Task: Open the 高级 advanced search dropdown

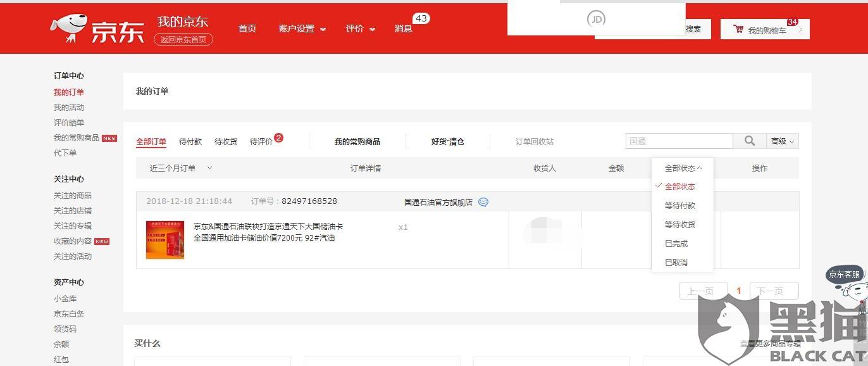Action: [783, 141]
